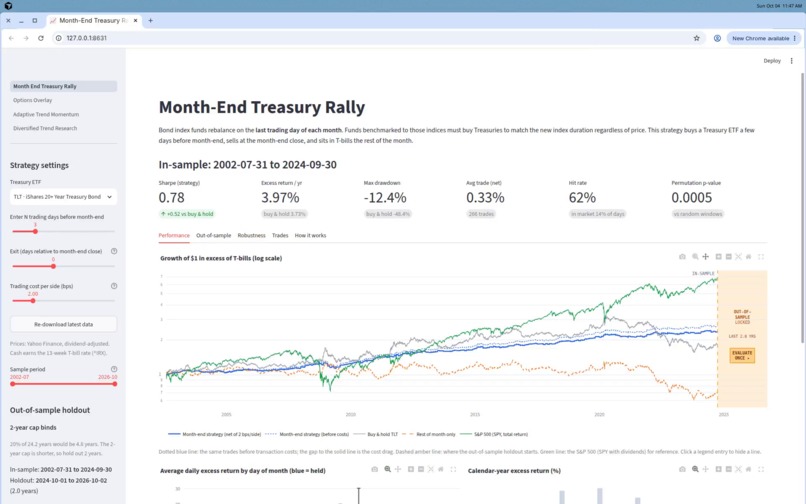
Task: Zoom in on day-of-month chart
Action: pyautogui.click(x=411, y=469)
